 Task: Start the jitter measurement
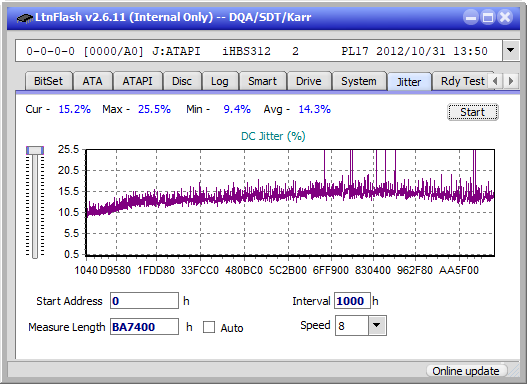tap(473, 112)
